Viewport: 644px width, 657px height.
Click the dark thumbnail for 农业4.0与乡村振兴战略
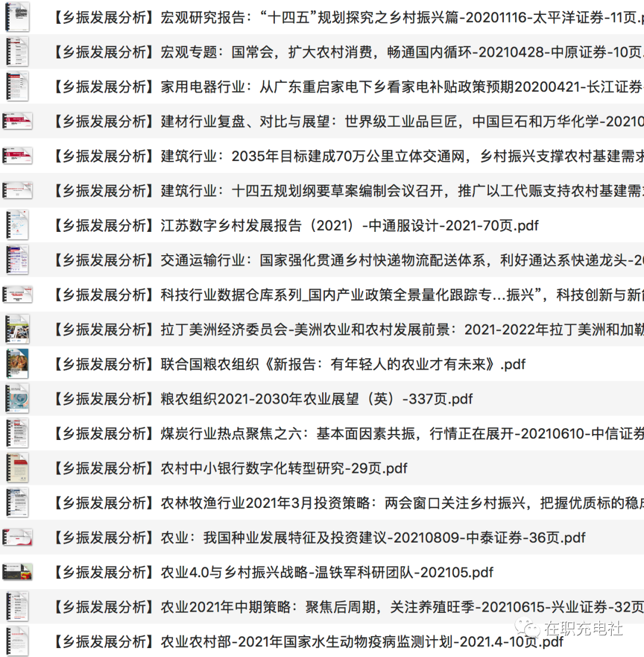point(17,572)
